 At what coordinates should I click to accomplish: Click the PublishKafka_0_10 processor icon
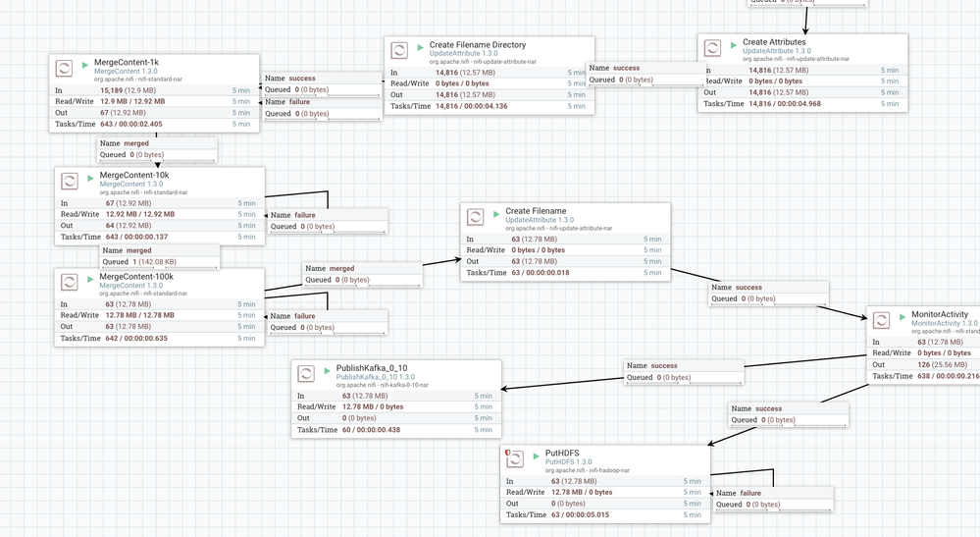click(306, 373)
